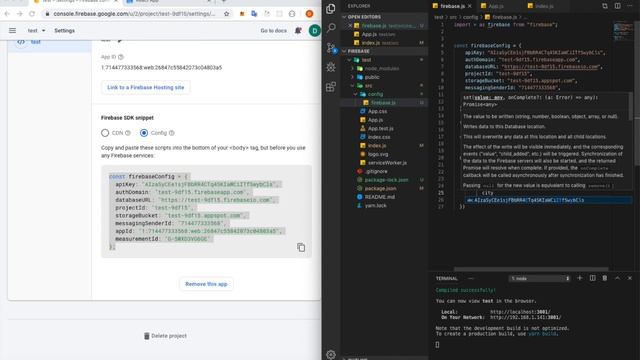Click the code minimap in the editor

tap(623, 31)
